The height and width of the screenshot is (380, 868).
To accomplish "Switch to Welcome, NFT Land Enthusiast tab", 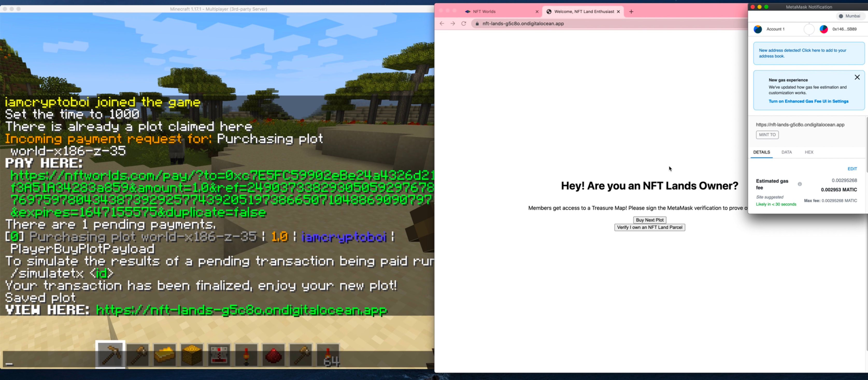I will click(x=583, y=11).
